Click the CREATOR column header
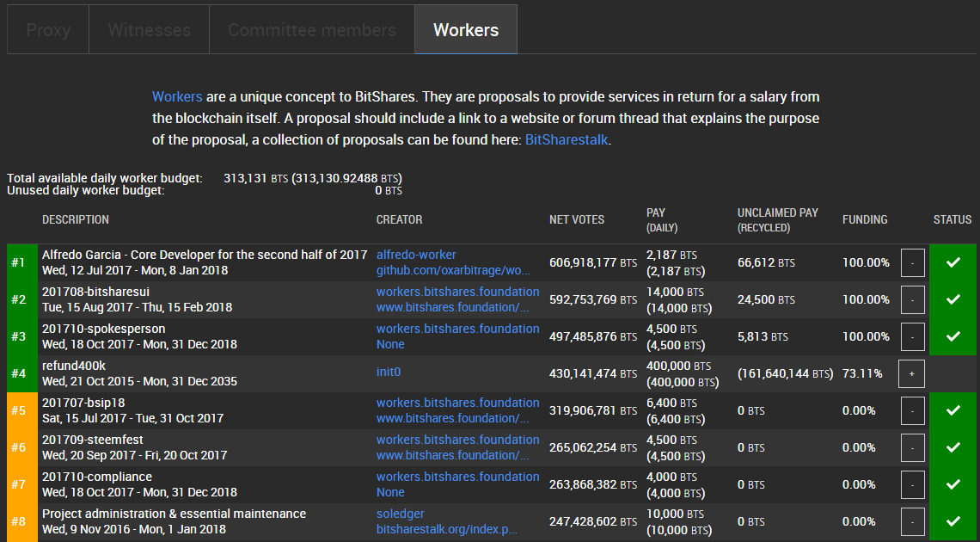This screenshot has height=542, width=980. [x=400, y=219]
